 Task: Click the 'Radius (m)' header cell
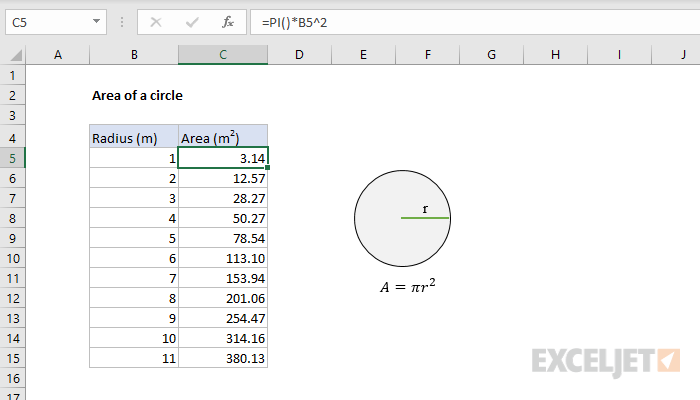point(134,137)
